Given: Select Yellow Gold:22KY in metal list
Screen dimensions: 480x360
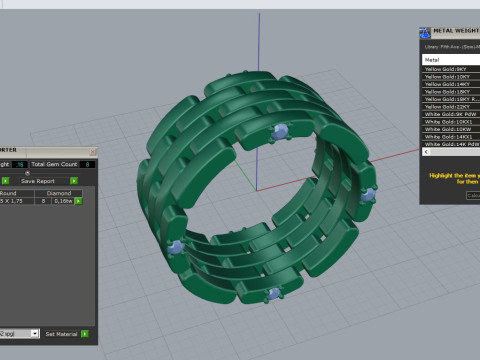Looking at the screenshot, I should [451, 107].
